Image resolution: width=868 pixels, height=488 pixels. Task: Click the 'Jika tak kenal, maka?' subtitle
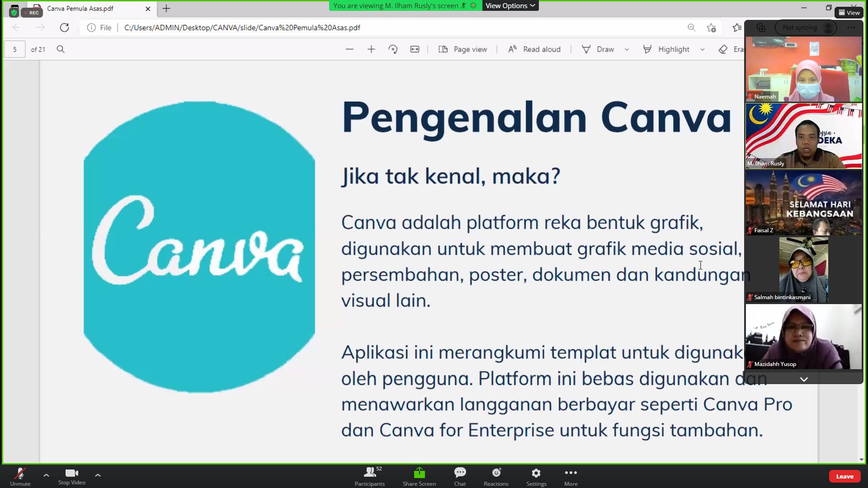(x=451, y=176)
